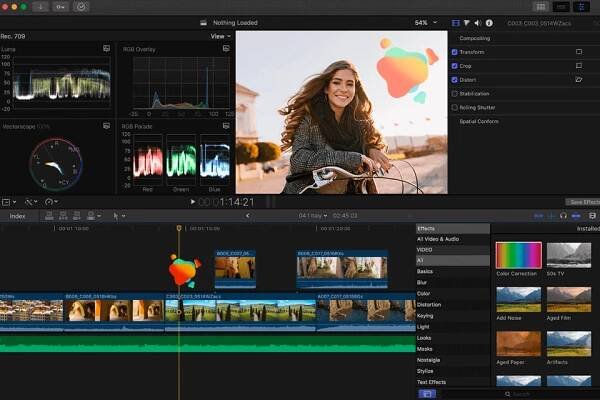Screen dimensions: 600x400
Task: Select the Add Noise effect thumbnail
Action: pos(518,299)
